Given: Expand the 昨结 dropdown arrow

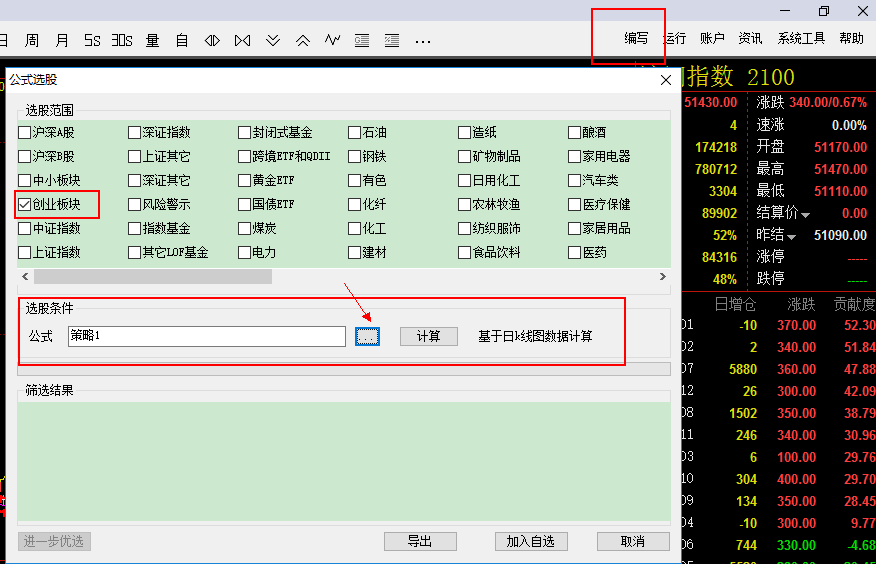Looking at the screenshot, I should tap(792, 237).
